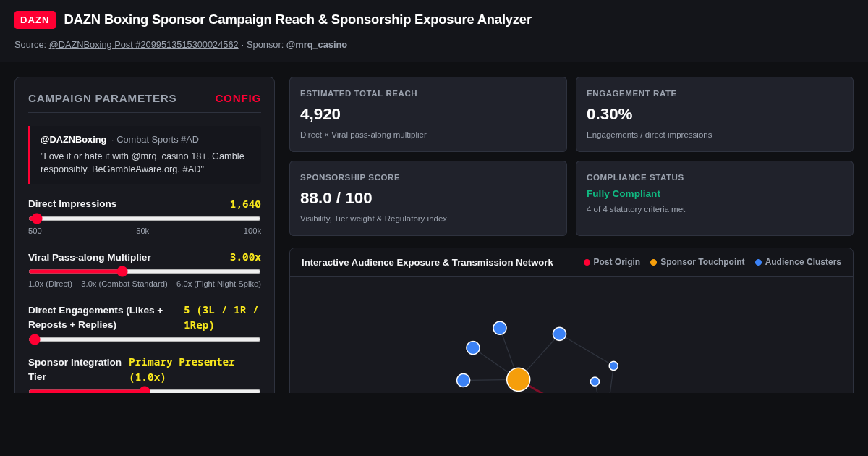Click the 50k label under Direct Impressions

click(x=142, y=231)
